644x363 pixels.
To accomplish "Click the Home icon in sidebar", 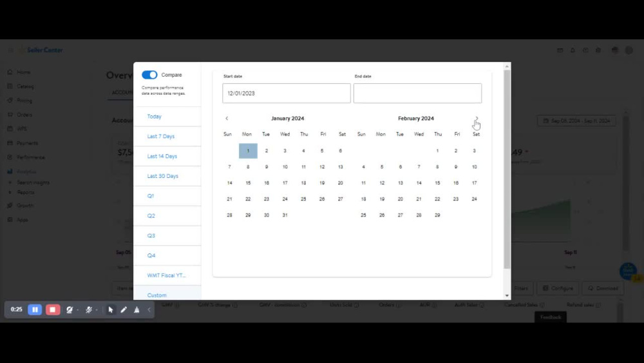I will coord(10,72).
